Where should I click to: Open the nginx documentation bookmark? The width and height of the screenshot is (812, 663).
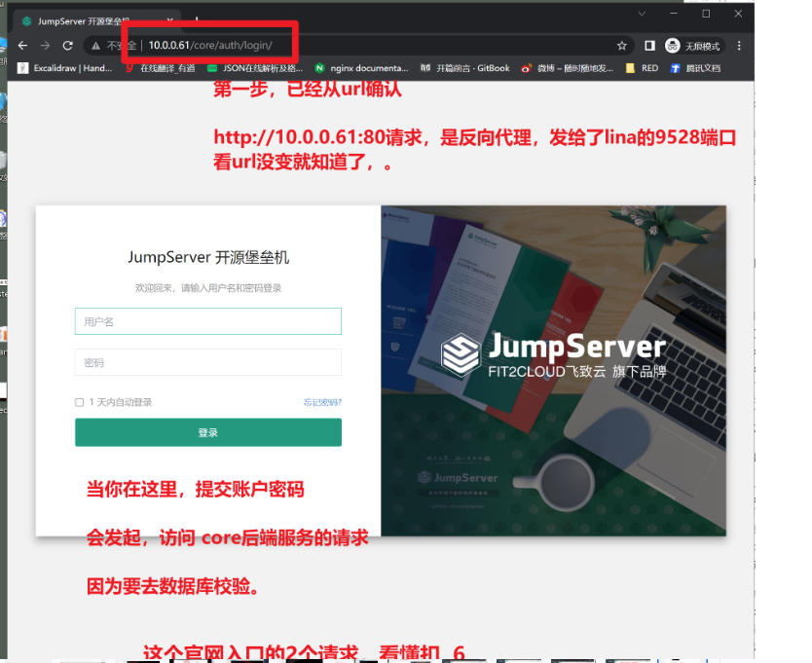tap(361, 68)
